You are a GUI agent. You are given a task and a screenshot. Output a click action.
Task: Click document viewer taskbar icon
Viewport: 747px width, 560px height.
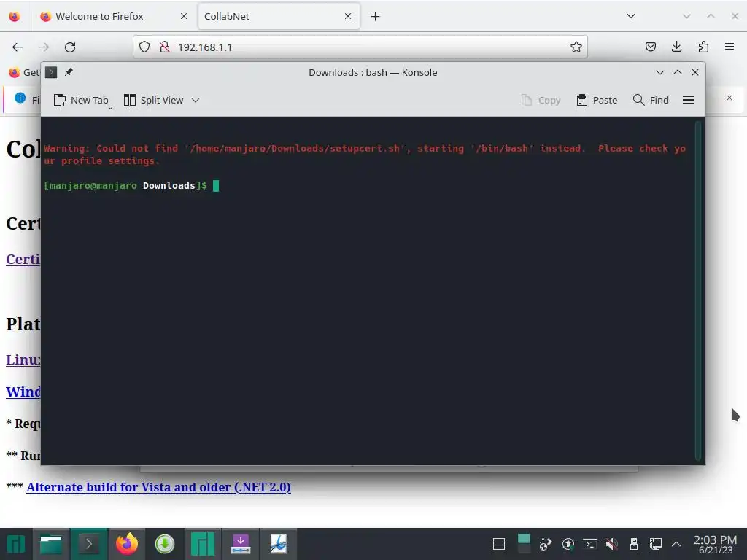pos(278,544)
